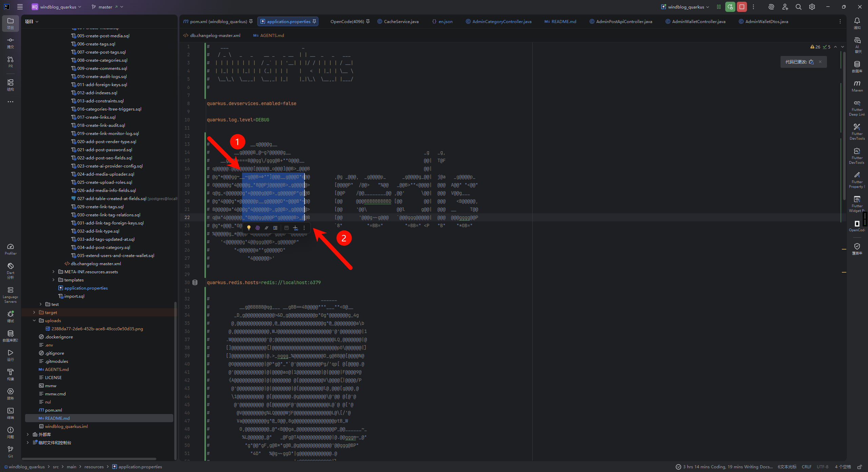Expand the target folder
Viewport: 868px width, 472px height.
point(34,312)
